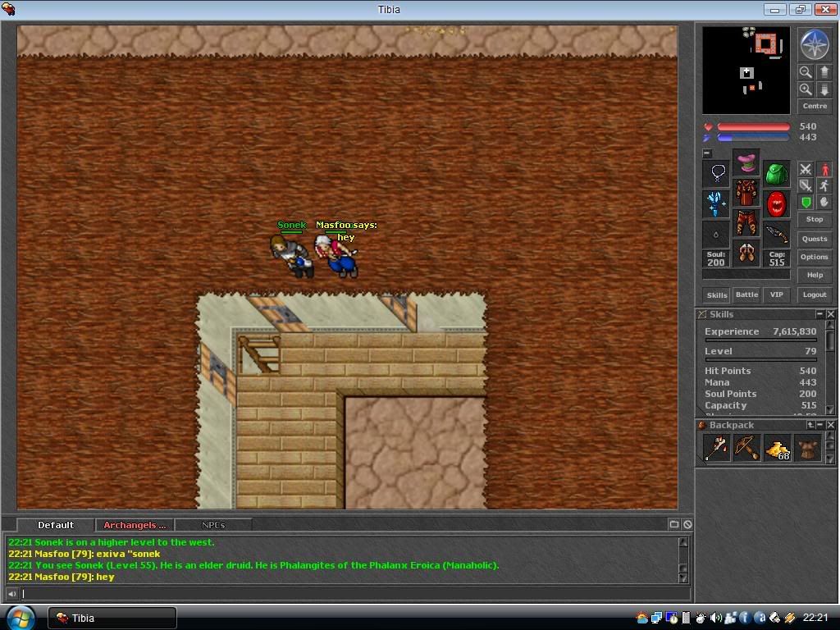Log out of the game

click(x=815, y=294)
